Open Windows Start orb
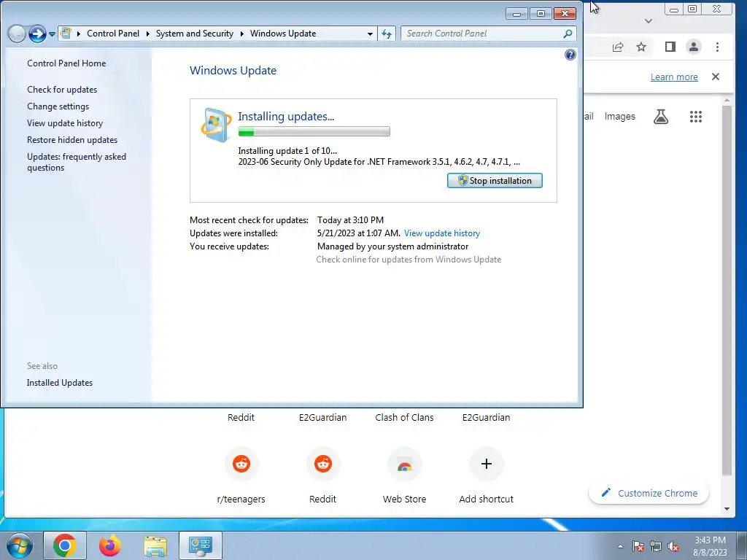The image size is (747, 560). tap(20, 546)
